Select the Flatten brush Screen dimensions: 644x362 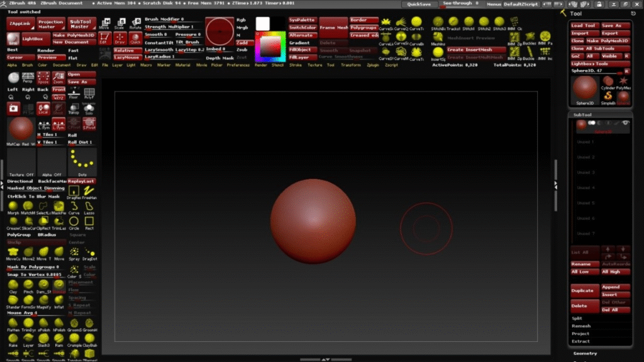pos(13,322)
